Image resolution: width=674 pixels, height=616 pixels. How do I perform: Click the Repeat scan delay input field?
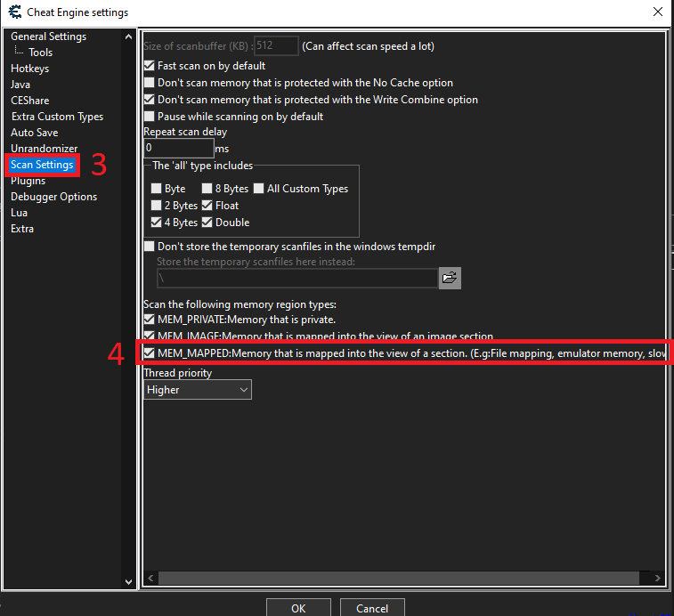[178, 149]
